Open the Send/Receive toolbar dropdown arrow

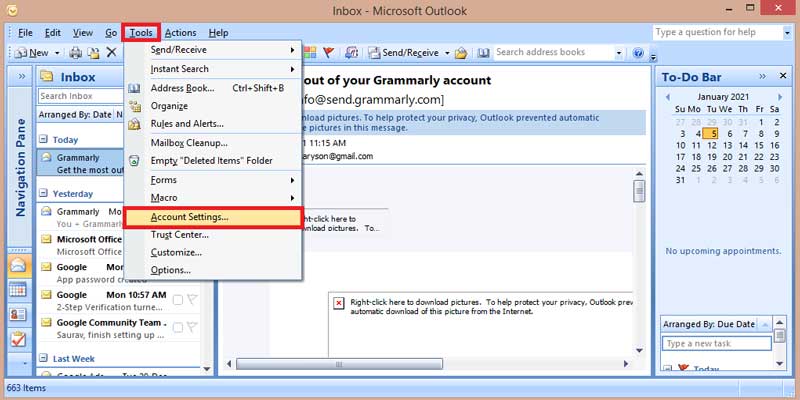point(447,53)
